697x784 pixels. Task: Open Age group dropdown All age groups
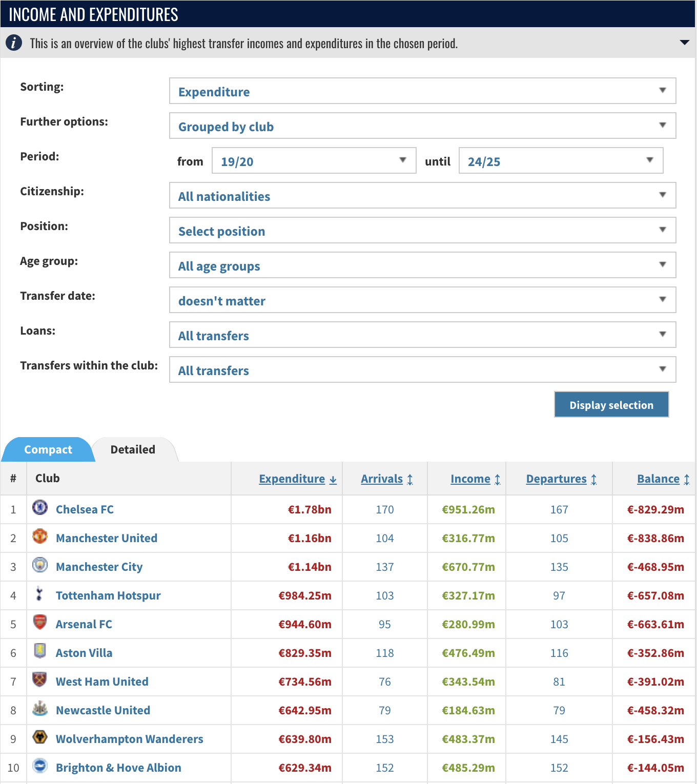[x=423, y=265]
